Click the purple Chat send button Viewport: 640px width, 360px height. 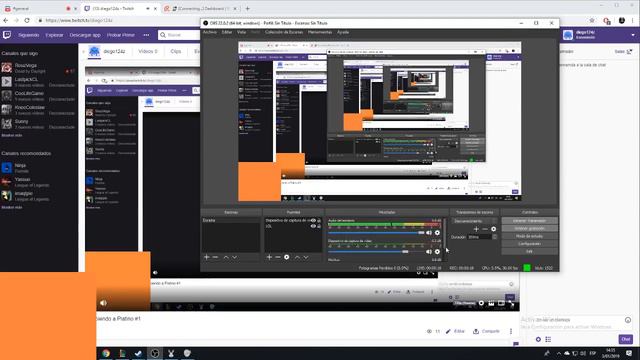pos(625,339)
